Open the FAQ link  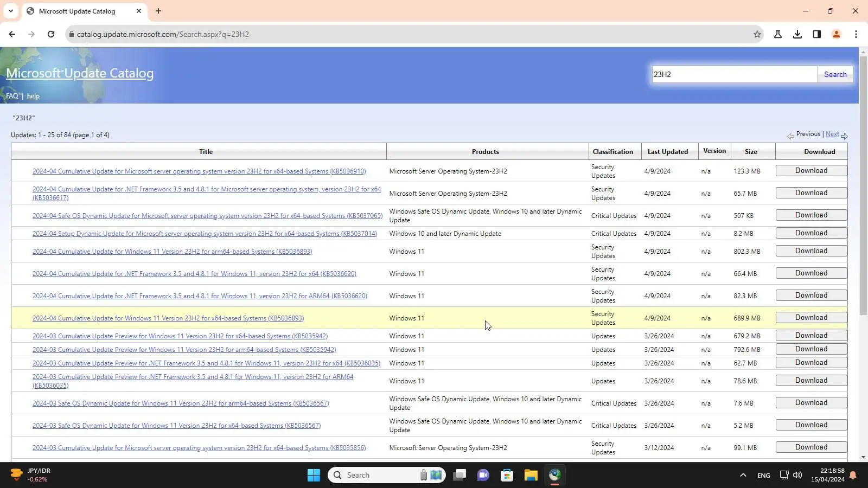(12, 96)
